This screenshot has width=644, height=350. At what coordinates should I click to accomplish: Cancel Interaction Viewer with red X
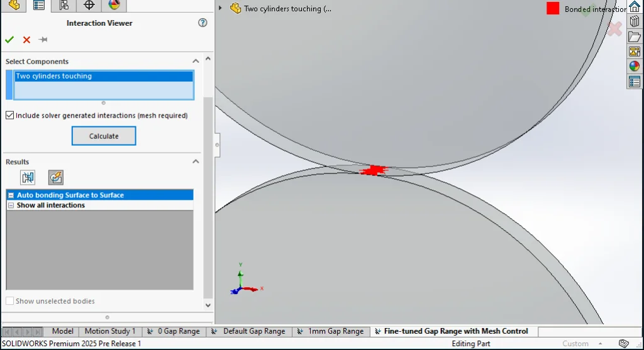pos(26,40)
